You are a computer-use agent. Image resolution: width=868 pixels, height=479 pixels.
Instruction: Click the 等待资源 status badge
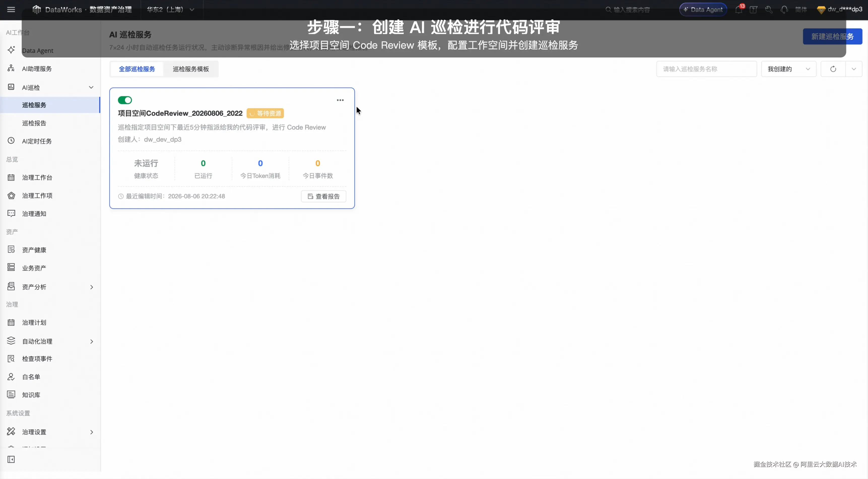pyautogui.click(x=265, y=113)
